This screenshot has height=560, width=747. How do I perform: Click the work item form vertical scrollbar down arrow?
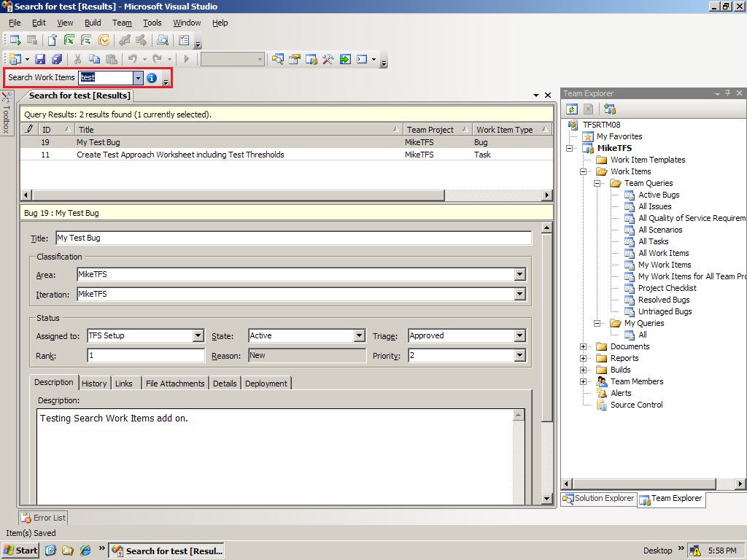click(x=547, y=499)
